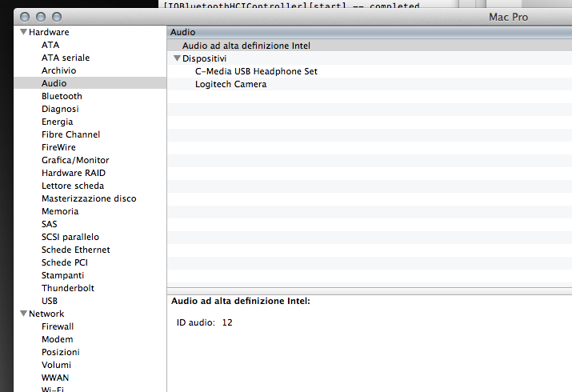Open the Stampanti category

click(62, 275)
